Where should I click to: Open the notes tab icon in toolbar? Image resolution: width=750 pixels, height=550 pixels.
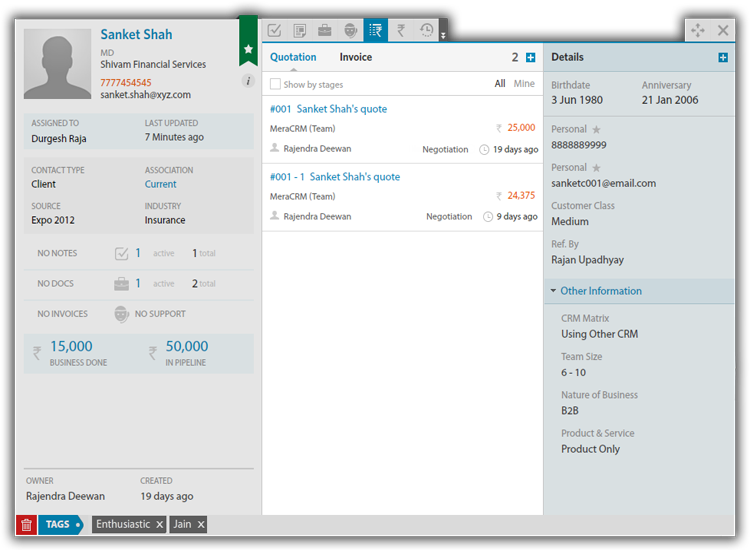pyautogui.click(x=300, y=31)
